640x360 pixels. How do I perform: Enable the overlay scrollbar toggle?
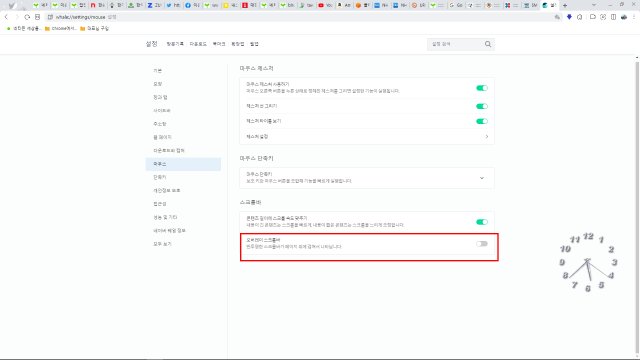click(482, 244)
